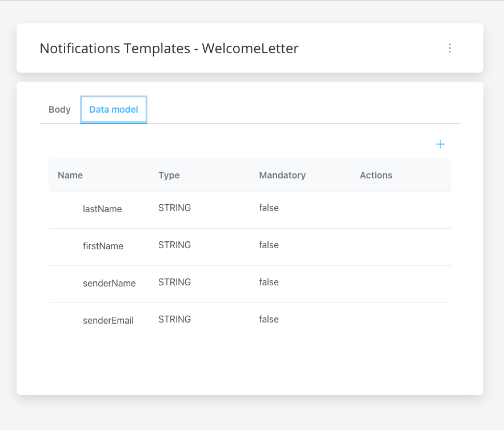Select the lastName field row
Screen dimensions: 504x430
click(250, 210)
